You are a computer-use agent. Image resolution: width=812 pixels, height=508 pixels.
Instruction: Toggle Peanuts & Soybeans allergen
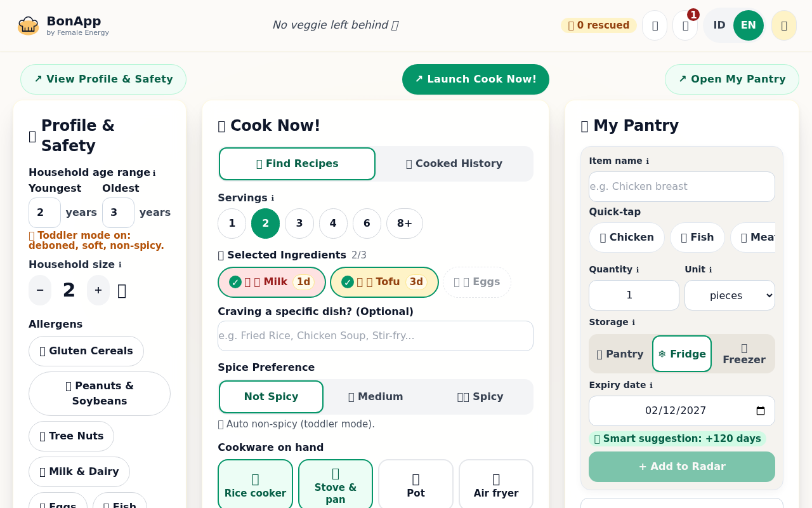point(100,394)
